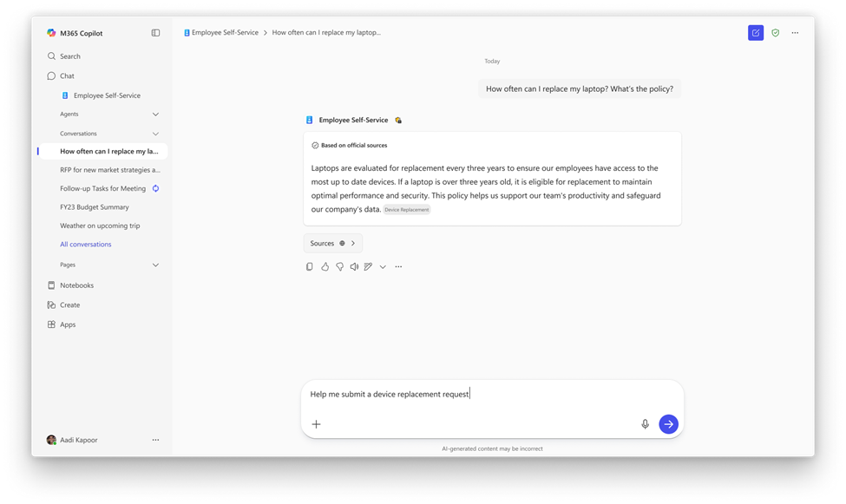Open 'RFP for new market strategies' conversation
The width and height of the screenshot is (846, 504).
click(110, 170)
